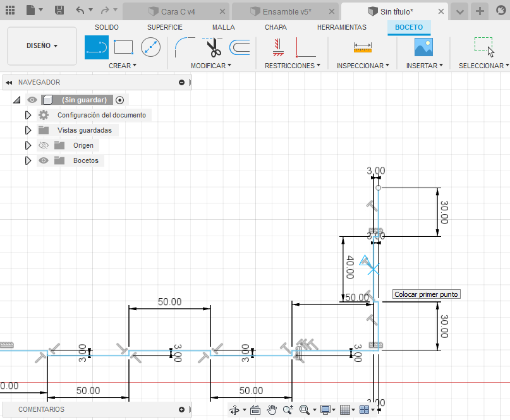Click the Insert image icon
Image resolution: width=510 pixels, height=420 pixels.
tap(423, 47)
